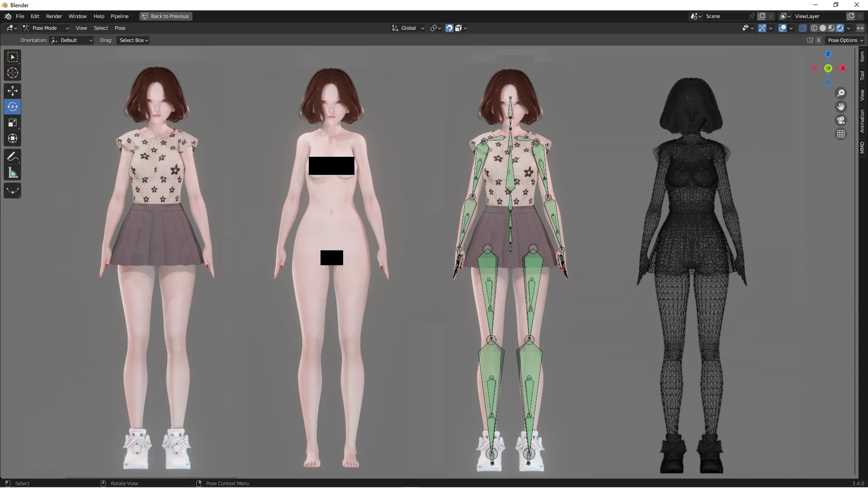Open the Pipeline menu
The height and width of the screenshot is (488, 868).
tap(119, 16)
